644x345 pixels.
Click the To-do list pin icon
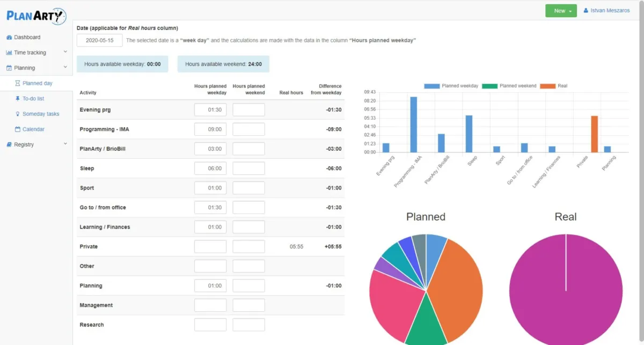18,99
